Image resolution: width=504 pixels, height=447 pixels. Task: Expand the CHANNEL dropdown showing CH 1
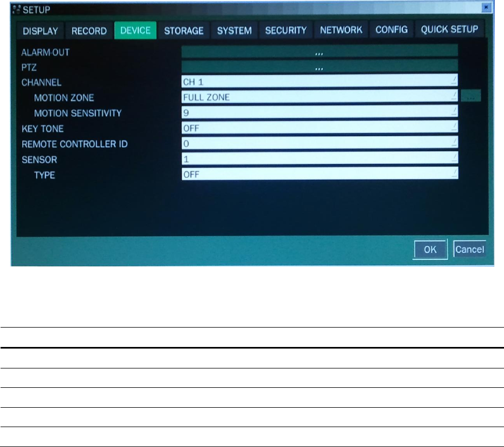click(x=320, y=81)
